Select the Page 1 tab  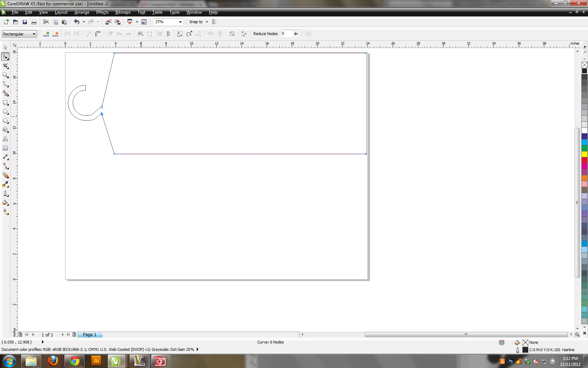tap(90, 335)
